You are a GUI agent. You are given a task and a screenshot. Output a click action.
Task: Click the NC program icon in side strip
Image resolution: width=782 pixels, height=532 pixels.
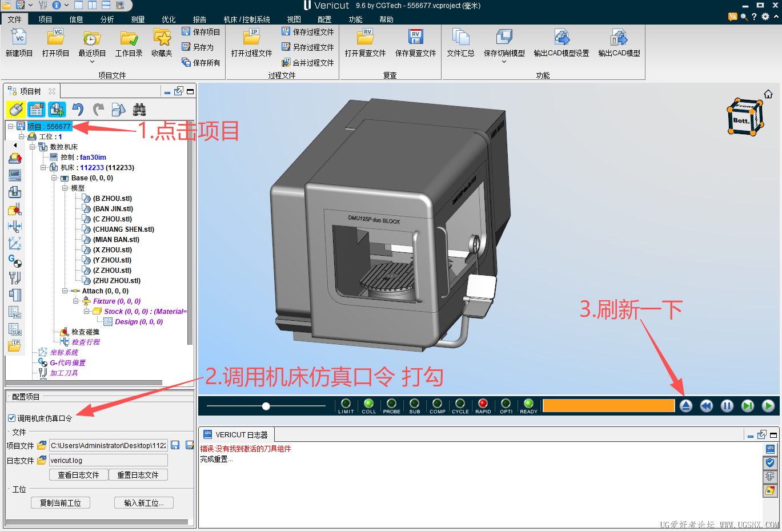coord(15,312)
